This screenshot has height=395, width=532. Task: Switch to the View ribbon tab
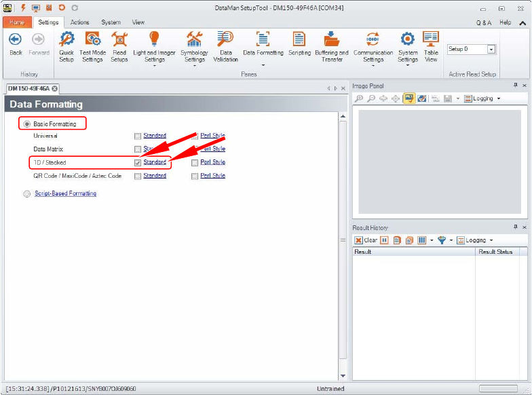tap(138, 22)
